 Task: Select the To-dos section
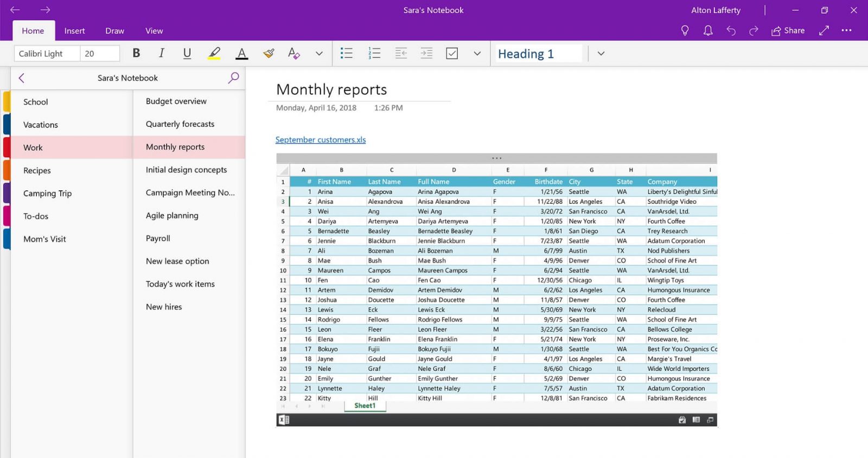pos(72,216)
